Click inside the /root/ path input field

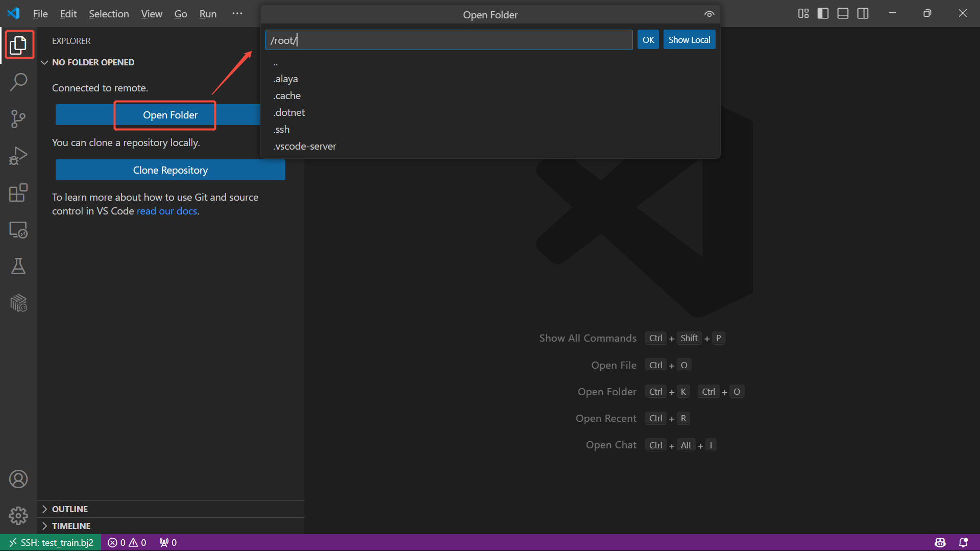pyautogui.click(x=449, y=40)
